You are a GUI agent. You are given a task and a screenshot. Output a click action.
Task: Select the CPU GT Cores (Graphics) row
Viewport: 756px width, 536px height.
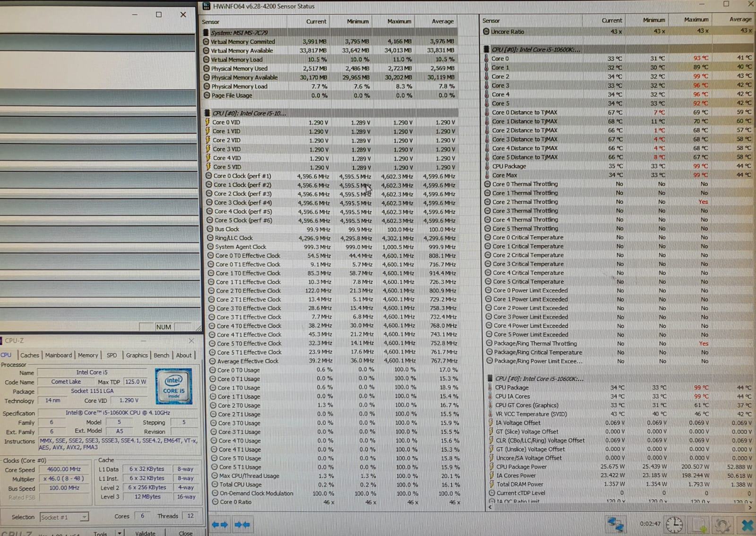[620, 405]
